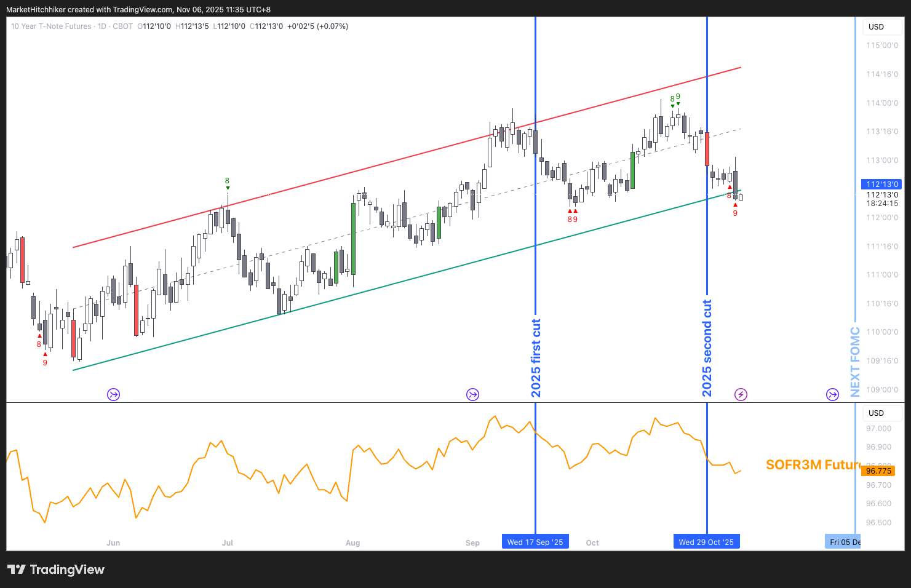Click the tall green candle in early August
Image resolution: width=911 pixels, height=588 pixels.
click(354, 239)
